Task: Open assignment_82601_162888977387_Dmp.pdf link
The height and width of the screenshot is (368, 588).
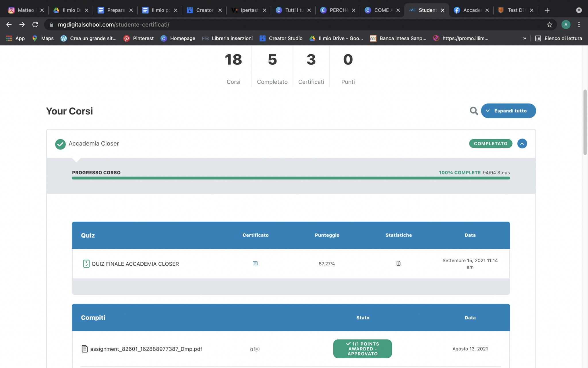Action: (x=146, y=349)
